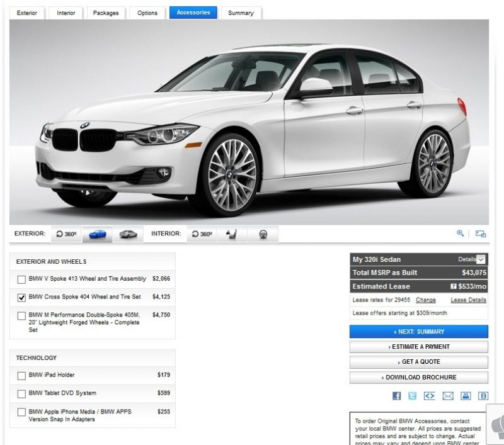Click DOWNLOAD BROCHURE button
Viewport: 504px width, 445px height.
[x=419, y=377]
